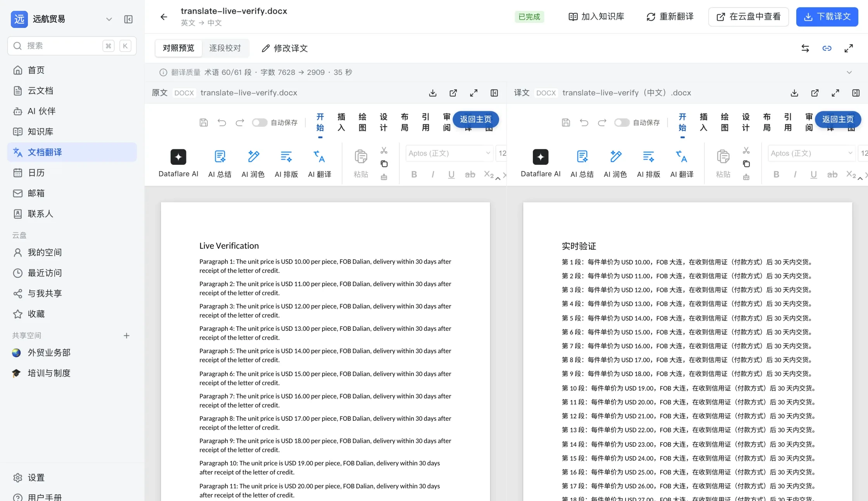Screen dimensions: 868x501
Task: Run AI 润色 in the translation editor
Action: coord(615,163)
